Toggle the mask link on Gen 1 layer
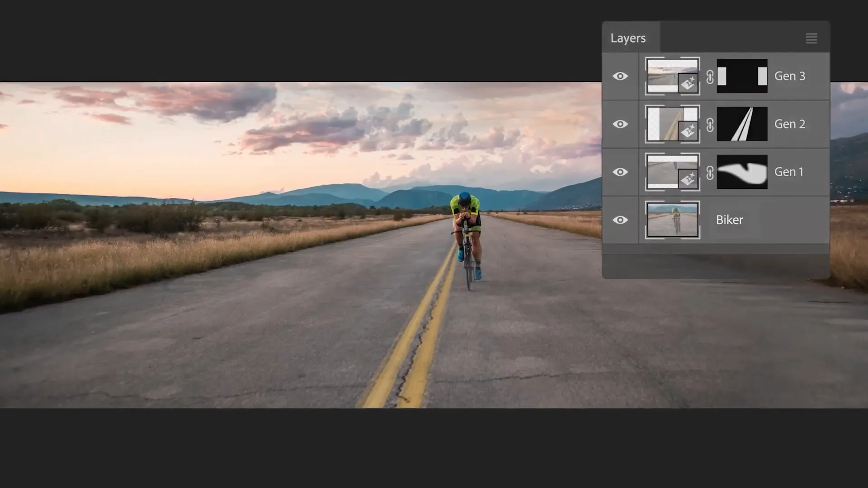The image size is (868, 488). [x=710, y=172]
